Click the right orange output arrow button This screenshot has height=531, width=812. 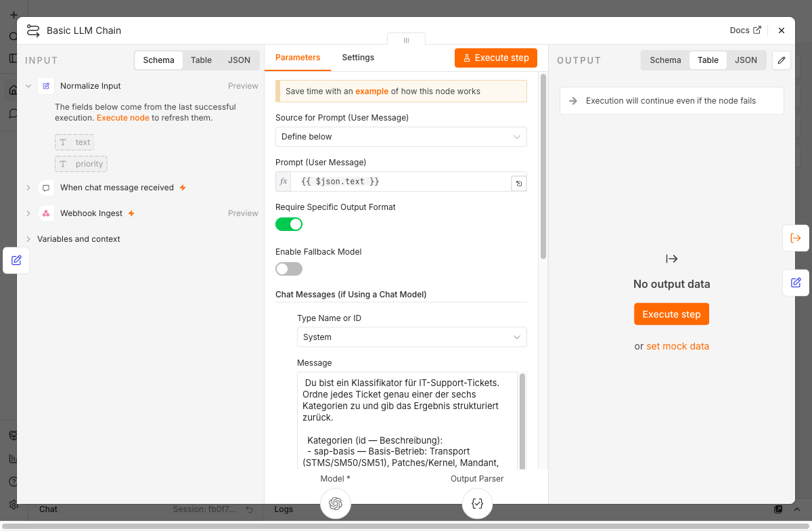pos(796,238)
